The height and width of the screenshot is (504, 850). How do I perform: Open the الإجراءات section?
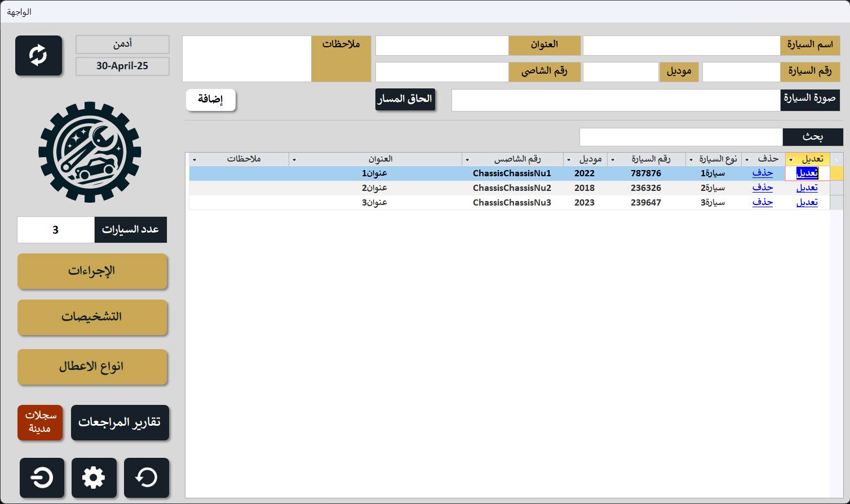click(x=92, y=271)
